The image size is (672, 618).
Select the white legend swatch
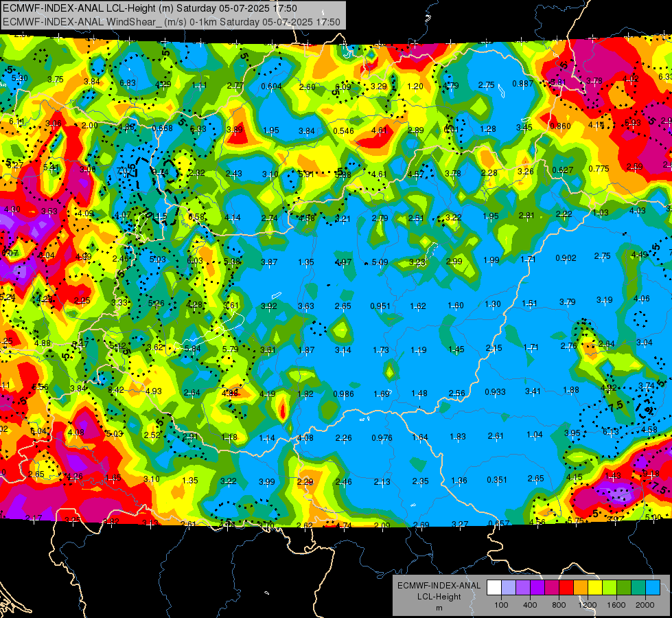494,588
